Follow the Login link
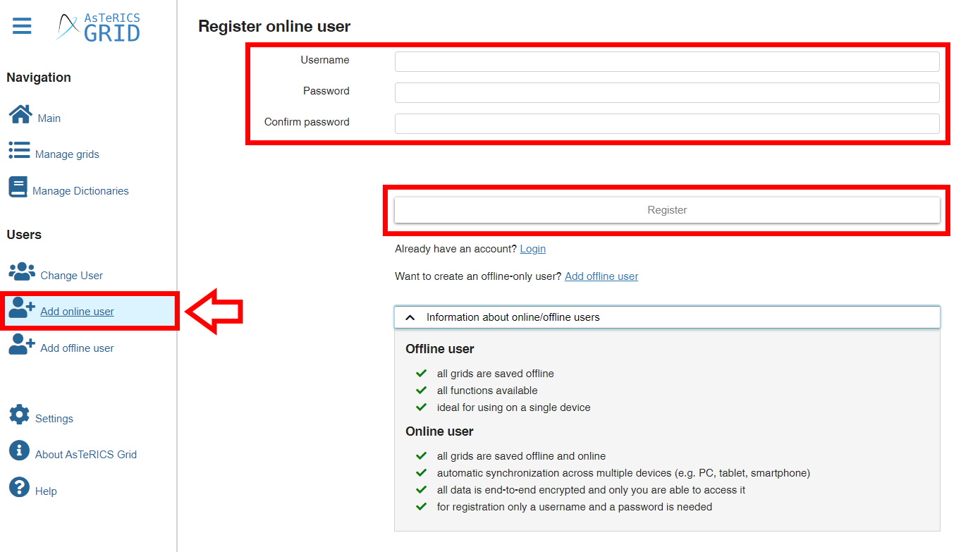 click(x=532, y=249)
